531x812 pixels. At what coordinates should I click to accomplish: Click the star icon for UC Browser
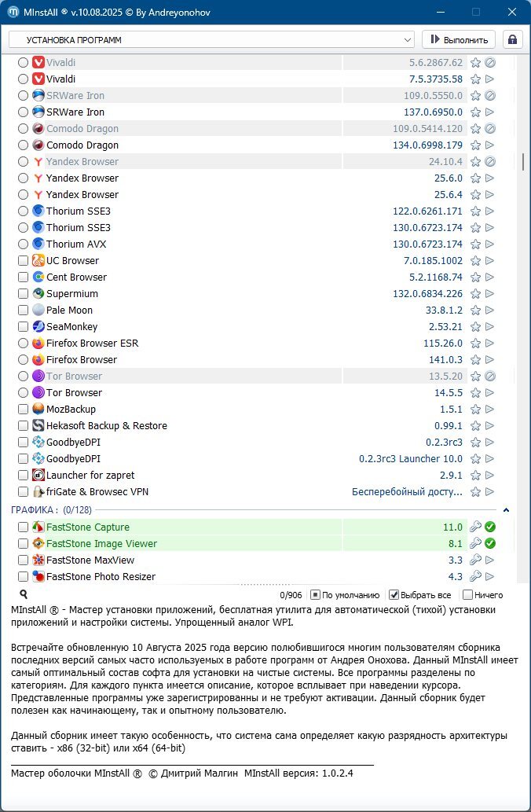pos(475,260)
